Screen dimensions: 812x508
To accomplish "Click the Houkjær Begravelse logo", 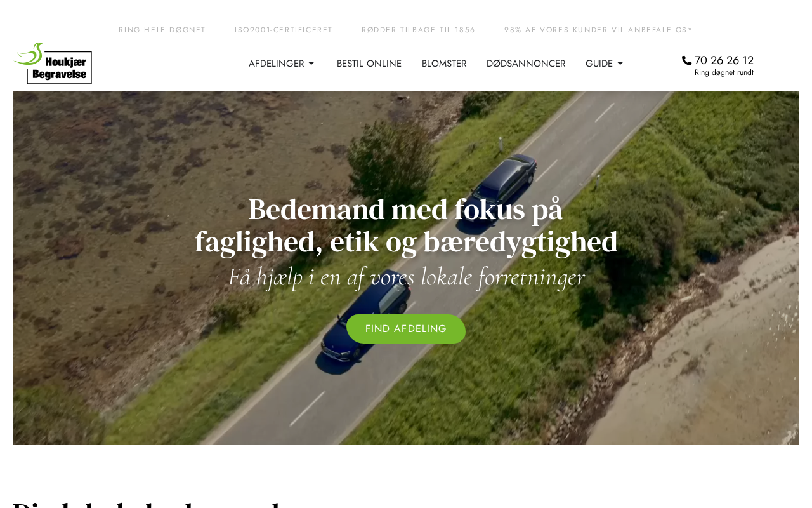I will click(x=53, y=63).
